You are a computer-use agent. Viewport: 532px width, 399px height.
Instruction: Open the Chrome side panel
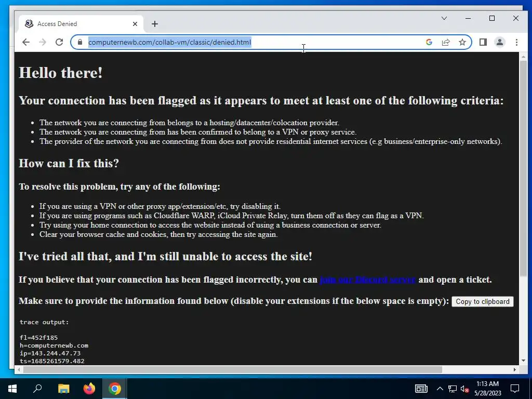point(483,42)
